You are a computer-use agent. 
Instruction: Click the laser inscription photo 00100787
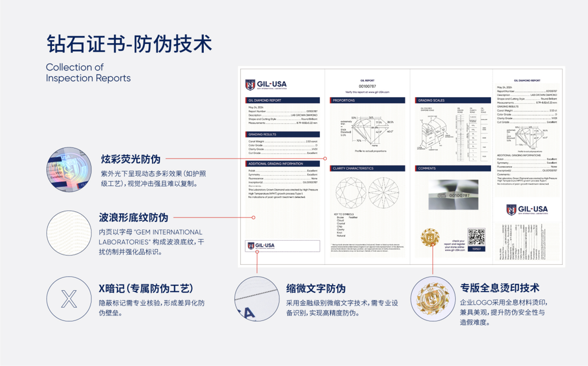[x=453, y=195]
